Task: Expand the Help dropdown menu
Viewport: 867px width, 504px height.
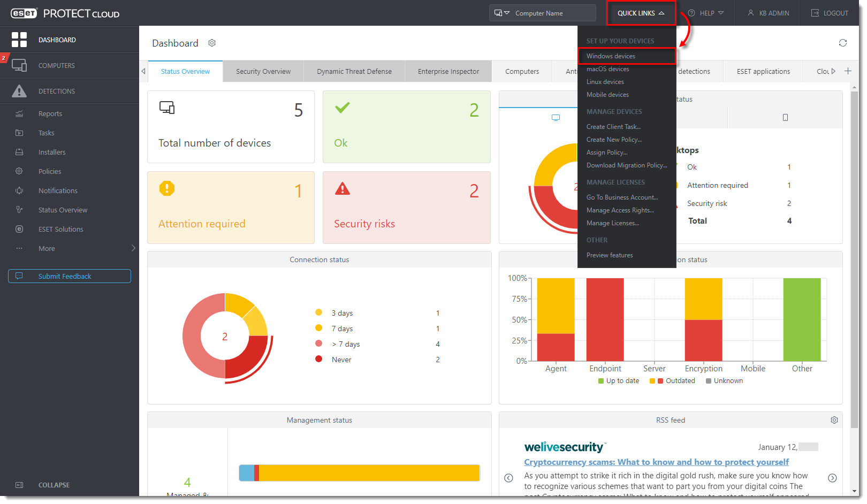Action: pos(706,13)
